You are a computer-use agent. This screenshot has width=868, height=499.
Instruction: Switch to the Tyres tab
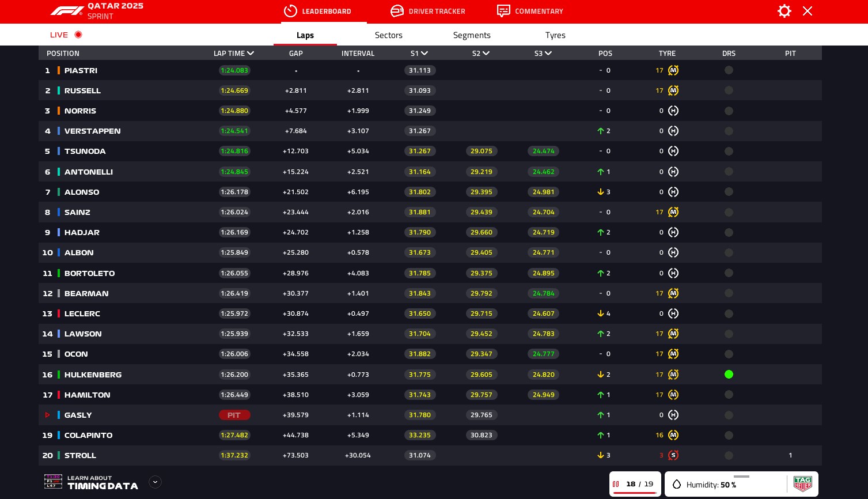click(x=555, y=35)
